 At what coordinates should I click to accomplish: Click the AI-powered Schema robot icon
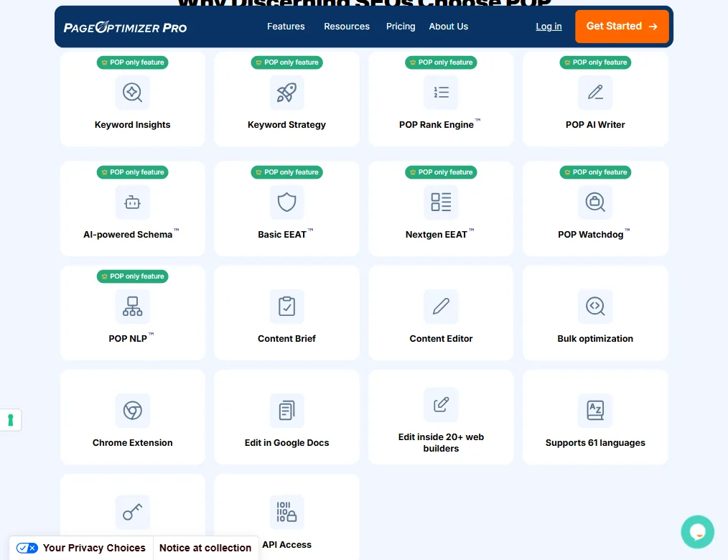(132, 202)
